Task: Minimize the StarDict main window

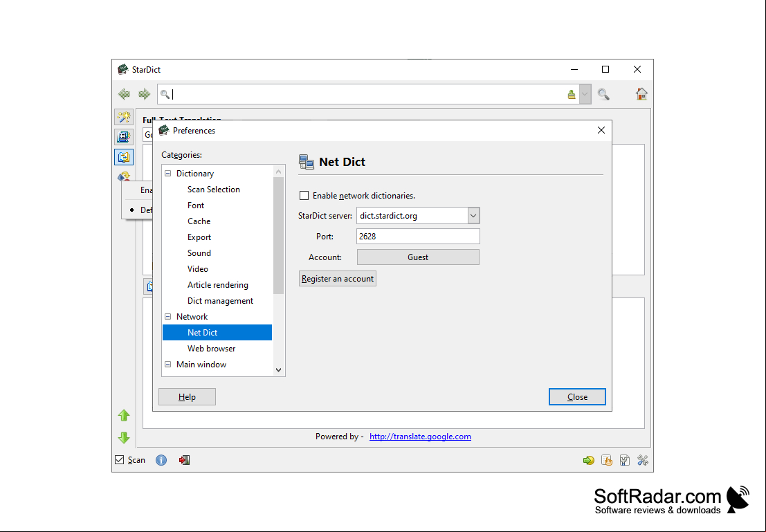Action: point(574,69)
